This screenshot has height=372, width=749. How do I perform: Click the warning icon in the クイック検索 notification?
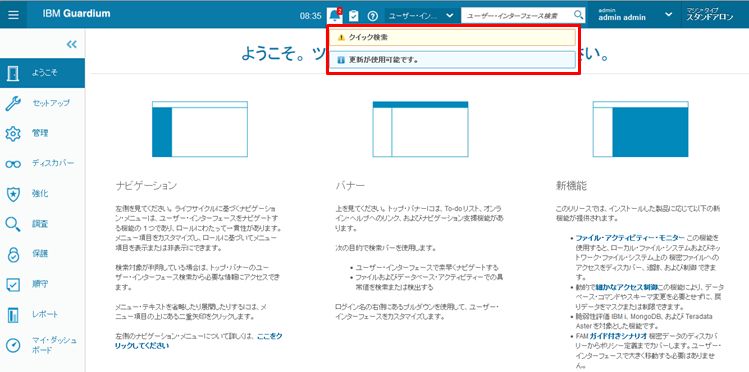[x=341, y=37]
